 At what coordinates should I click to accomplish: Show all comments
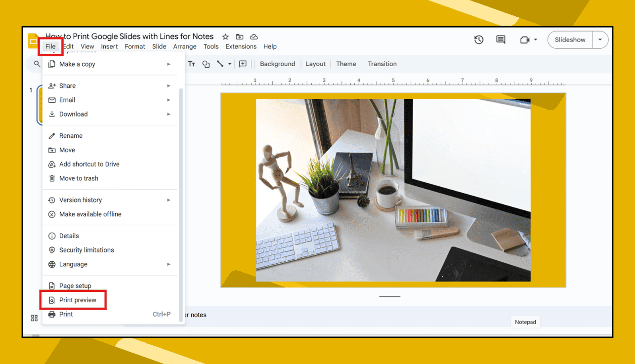click(501, 40)
